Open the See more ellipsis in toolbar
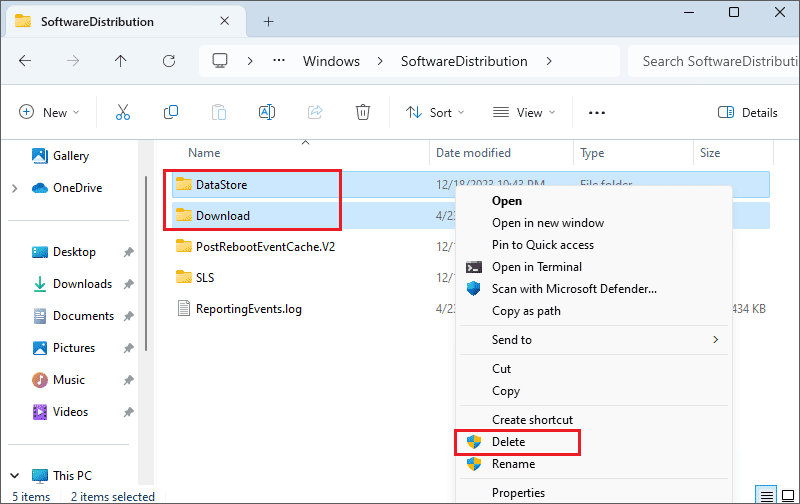 (596, 113)
